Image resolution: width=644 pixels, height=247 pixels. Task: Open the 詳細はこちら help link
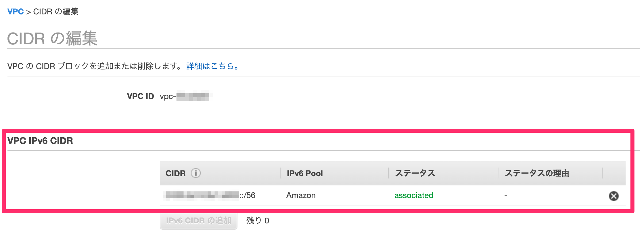coord(212,66)
